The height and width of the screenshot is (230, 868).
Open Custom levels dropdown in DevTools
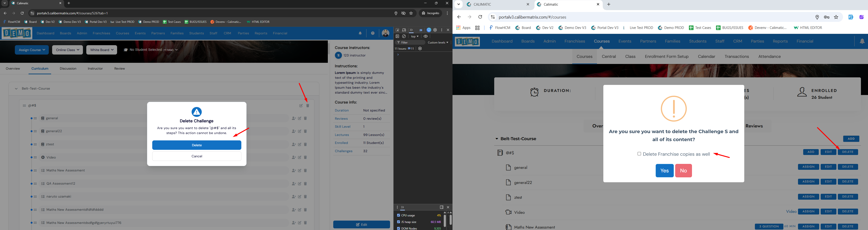tap(438, 43)
